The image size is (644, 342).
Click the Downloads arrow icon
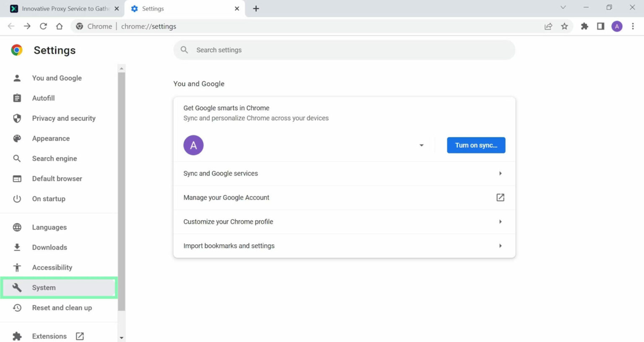pos(17,247)
